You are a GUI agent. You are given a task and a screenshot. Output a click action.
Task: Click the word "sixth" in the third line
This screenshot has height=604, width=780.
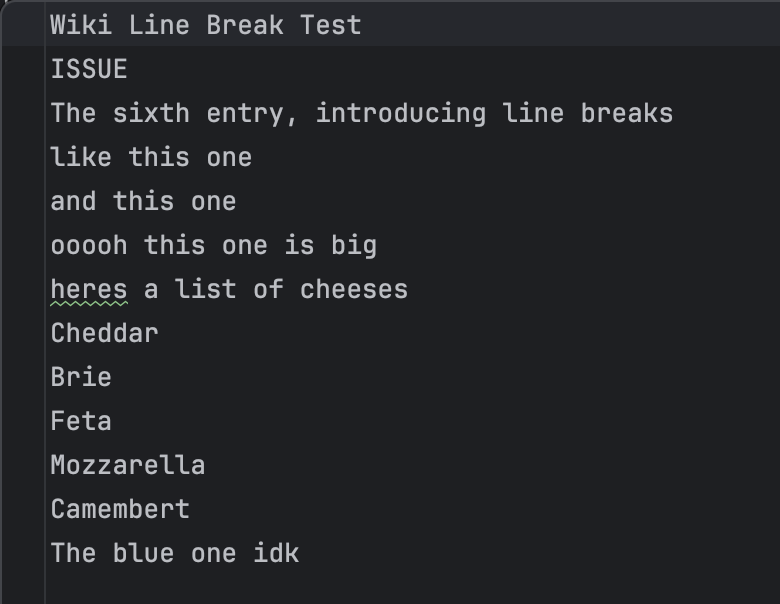click(x=151, y=113)
